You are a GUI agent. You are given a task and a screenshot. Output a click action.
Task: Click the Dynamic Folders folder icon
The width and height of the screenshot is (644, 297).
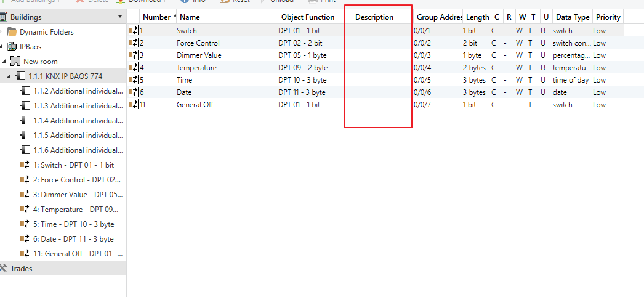(x=12, y=32)
